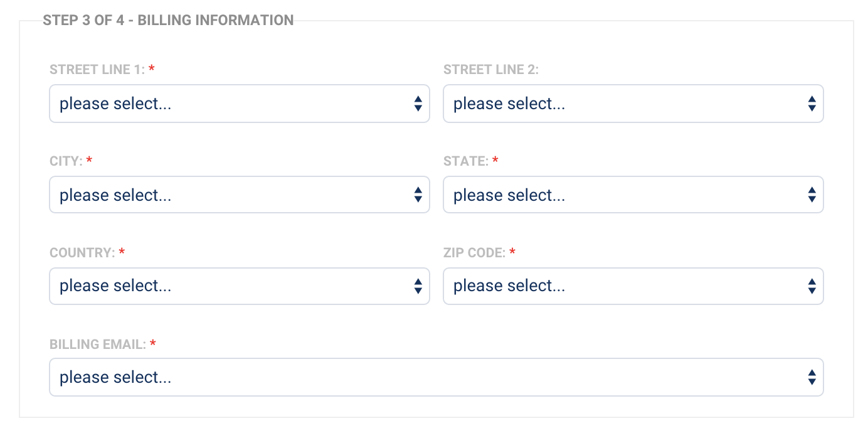Open the Street Line 2 dropdown
This screenshot has height=428, width=868.
pyautogui.click(x=633, y=104)
